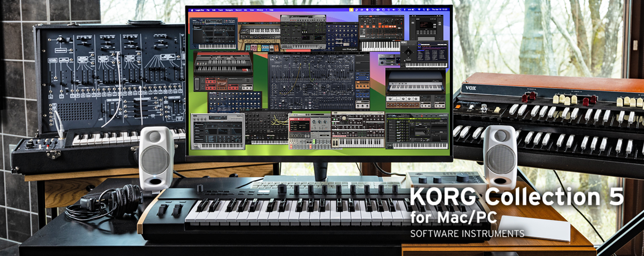644x256 pixels.
Task: Select the red-topped dual-manual organ plugin window
Action: click(223, 71)
